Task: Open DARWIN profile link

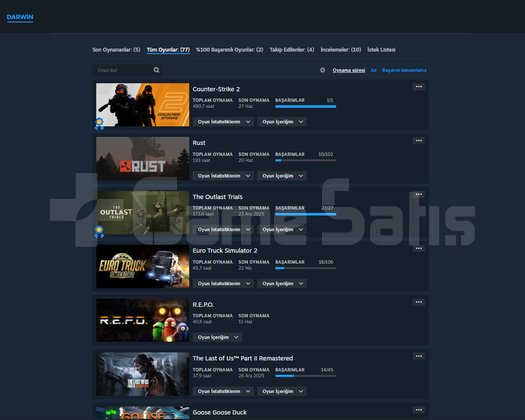Action: (20, 17)
